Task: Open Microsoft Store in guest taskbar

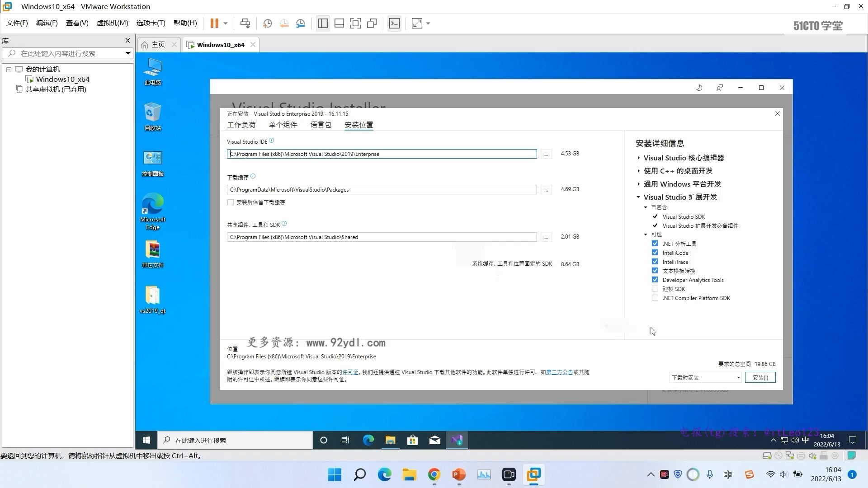Action: pos(412,440)
